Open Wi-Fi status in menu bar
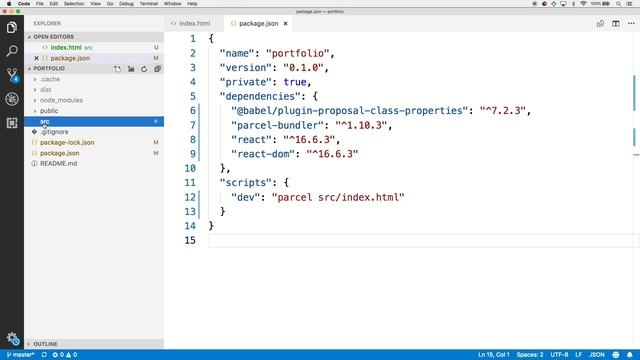The image size is (640, 360). tap(583, 4)
